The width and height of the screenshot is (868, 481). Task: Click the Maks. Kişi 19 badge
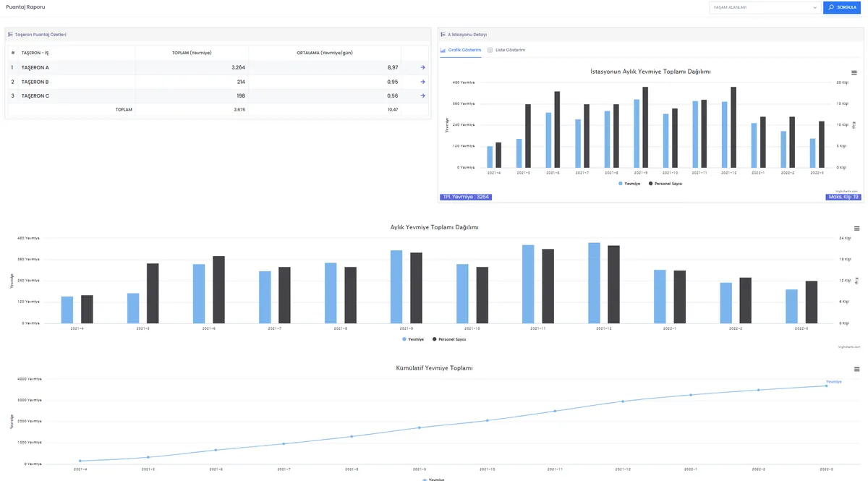843,197
